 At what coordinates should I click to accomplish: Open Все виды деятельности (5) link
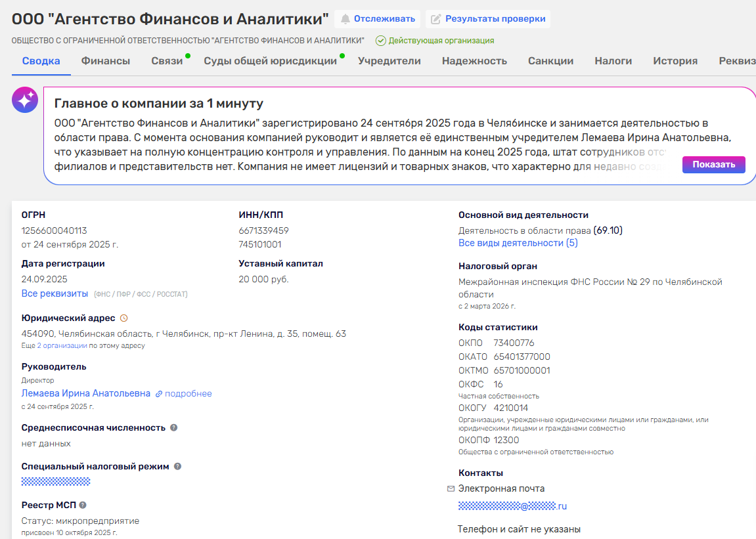point(518,243)
